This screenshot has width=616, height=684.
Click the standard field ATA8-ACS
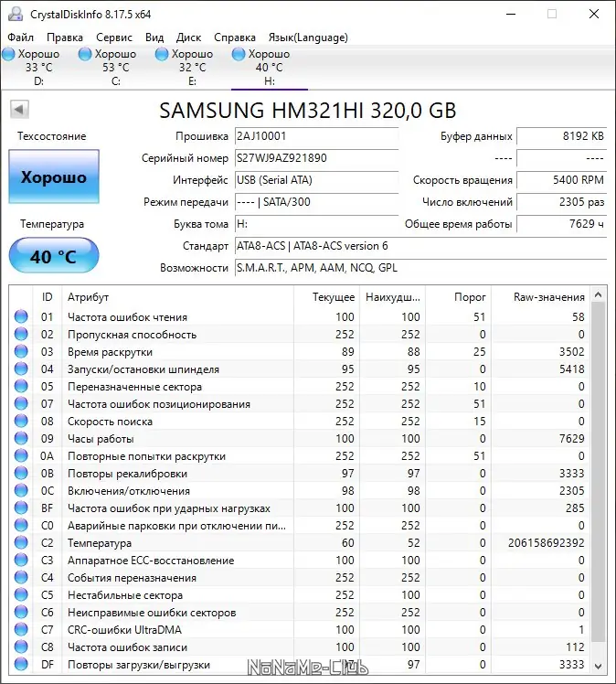click(x=420, y=246)
